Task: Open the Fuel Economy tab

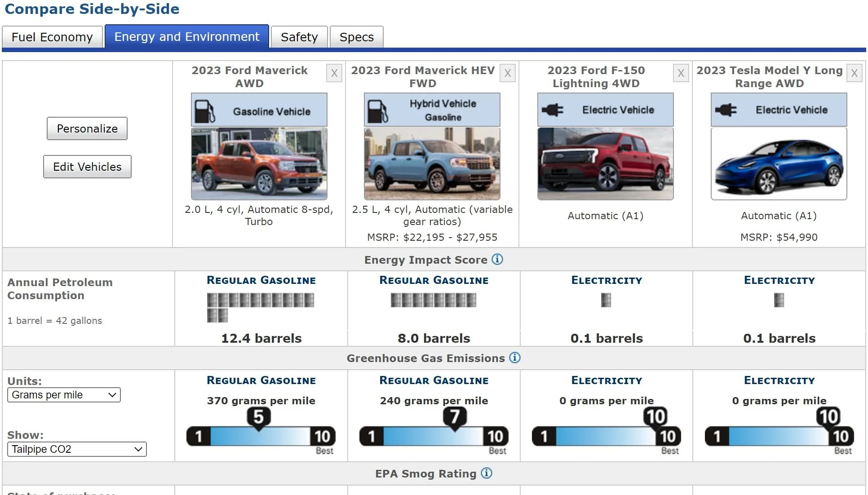Action: 52,37
